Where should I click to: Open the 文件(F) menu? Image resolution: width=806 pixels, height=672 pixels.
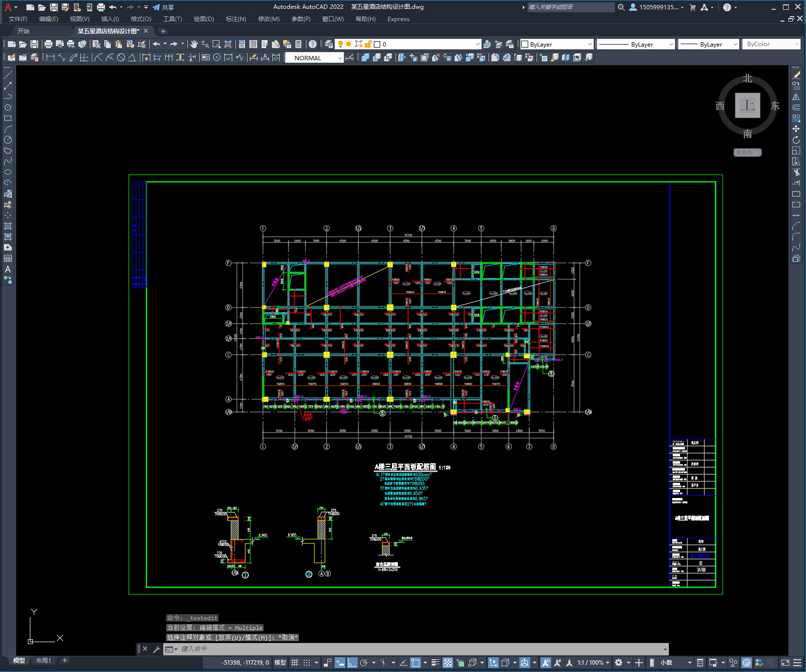[x=18, y=19]
